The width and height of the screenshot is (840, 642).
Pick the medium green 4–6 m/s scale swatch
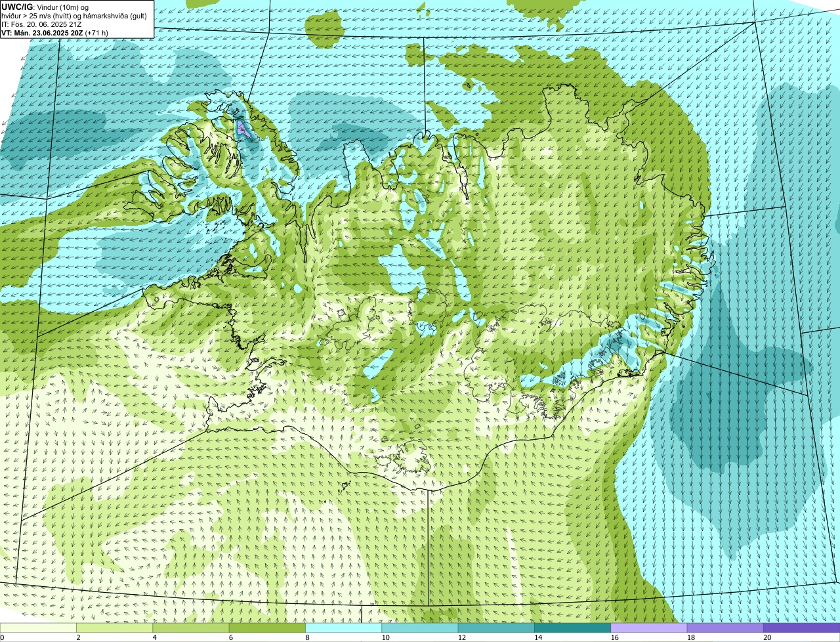click(x=191, y=628)
